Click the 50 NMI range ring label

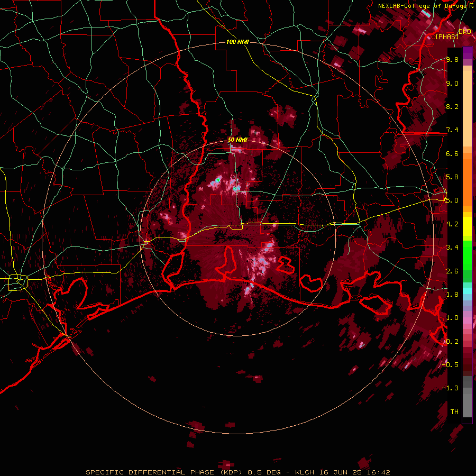[x=237, y=140]
